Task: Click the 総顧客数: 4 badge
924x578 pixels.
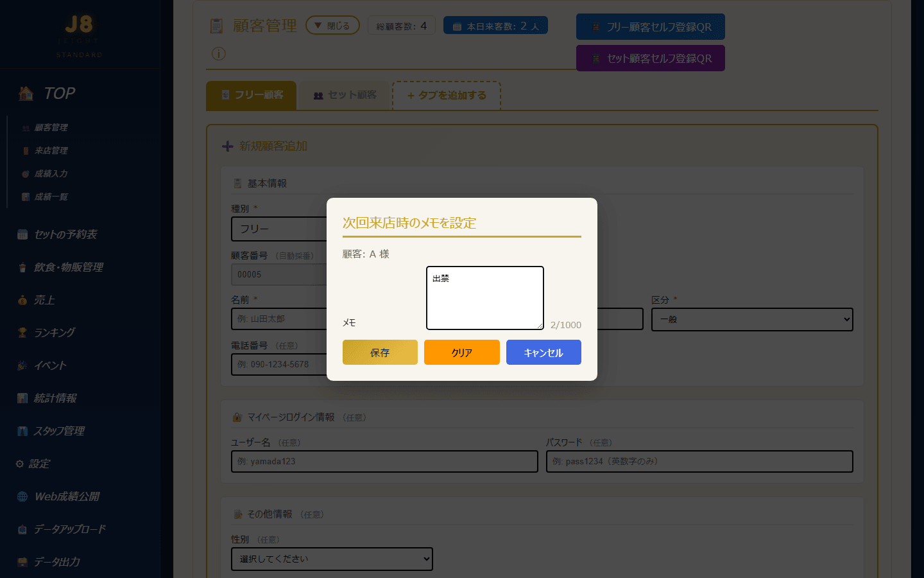Action: tap(402, 26)
